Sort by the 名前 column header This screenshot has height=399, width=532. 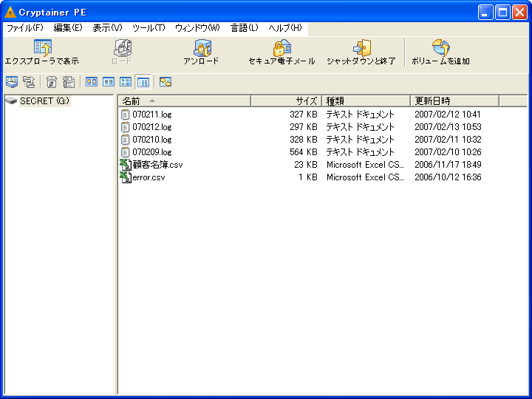point(185,100)
